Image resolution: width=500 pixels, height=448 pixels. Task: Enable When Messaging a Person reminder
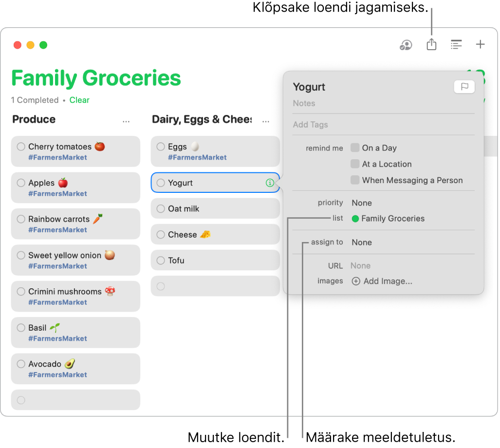tap(355, 180)
